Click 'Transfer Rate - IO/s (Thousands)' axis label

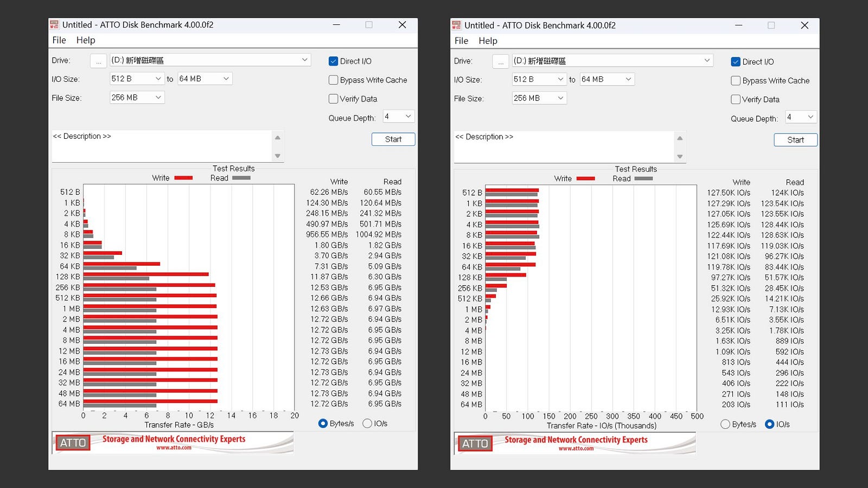point(602,425)
